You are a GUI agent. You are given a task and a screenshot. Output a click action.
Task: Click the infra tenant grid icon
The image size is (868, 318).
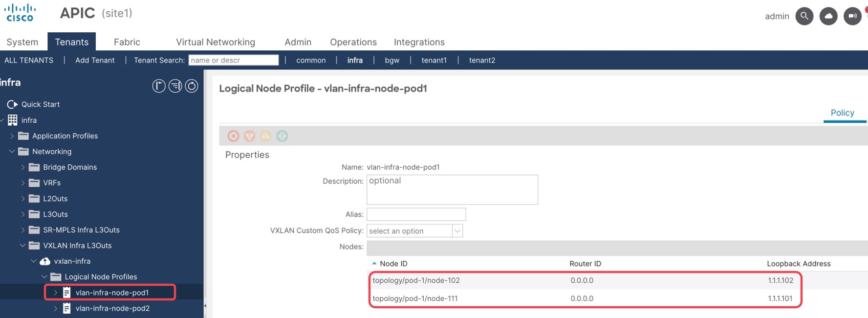13,120
